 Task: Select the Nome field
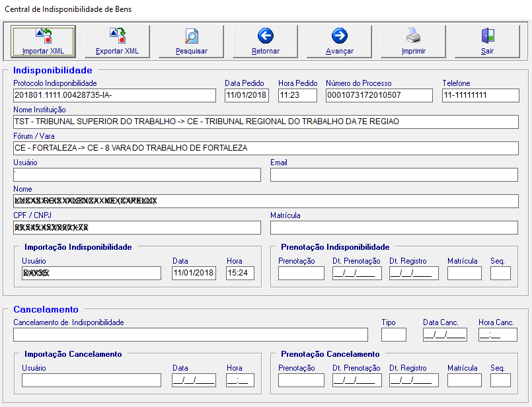coord(266,201)
